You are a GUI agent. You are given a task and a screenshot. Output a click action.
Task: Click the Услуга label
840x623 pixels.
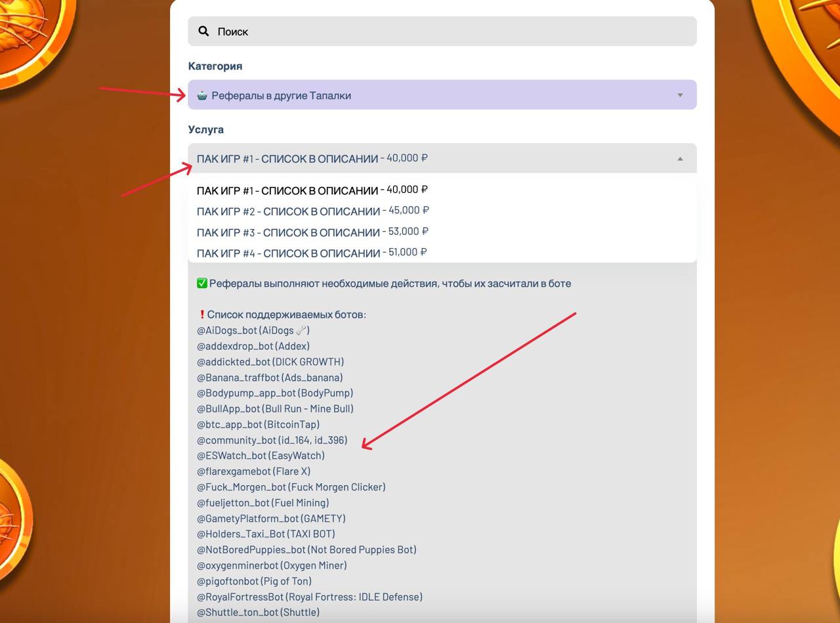tap(206, 129)
